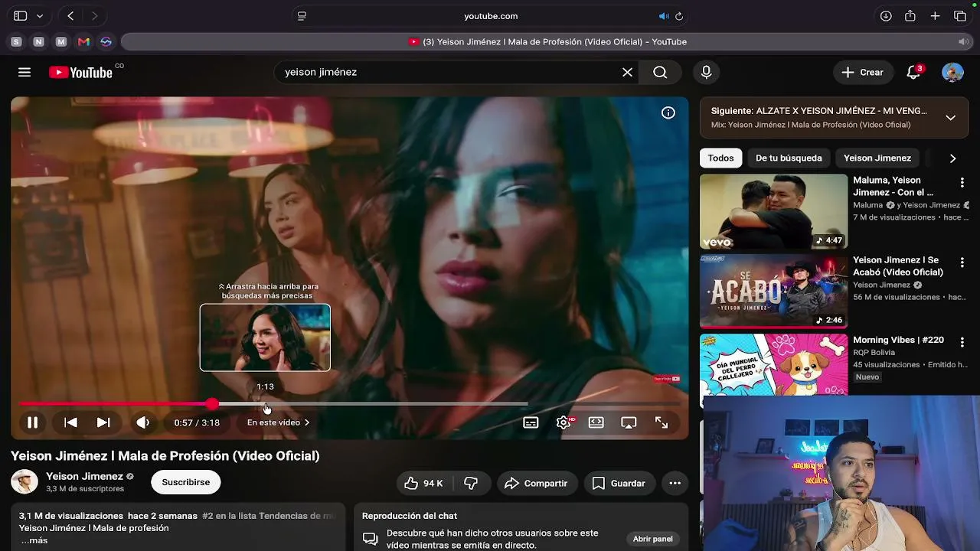Open Safari downloads list

coord(886,16)
